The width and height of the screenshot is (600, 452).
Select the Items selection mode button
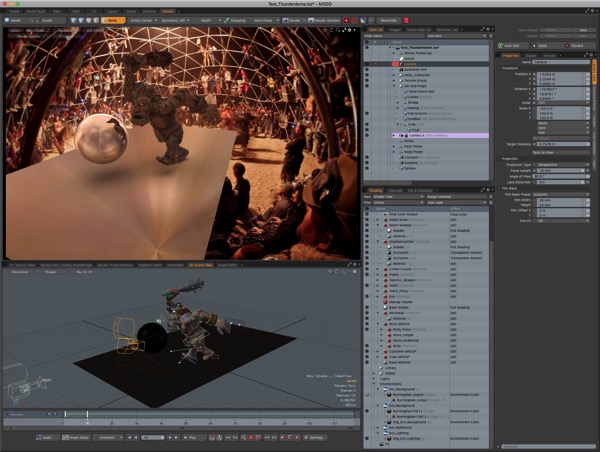tap(111, 19)
